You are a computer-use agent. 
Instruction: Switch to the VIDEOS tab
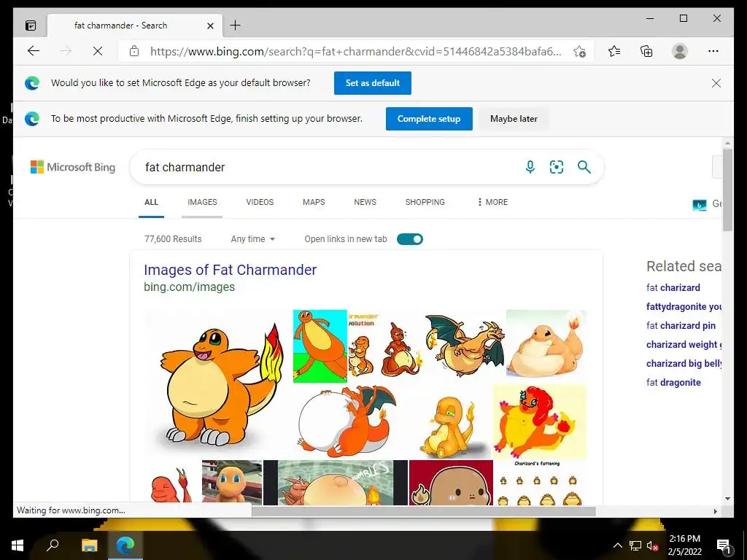260,202
